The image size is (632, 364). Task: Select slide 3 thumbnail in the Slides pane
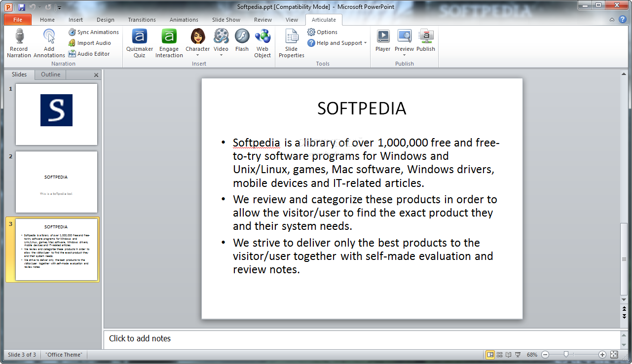(56, 250)
